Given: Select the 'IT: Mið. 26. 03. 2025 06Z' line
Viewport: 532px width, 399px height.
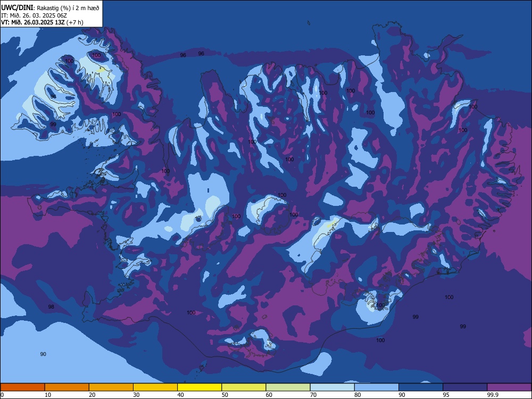Looking at the screenshot, I should [x=34, y=15].
